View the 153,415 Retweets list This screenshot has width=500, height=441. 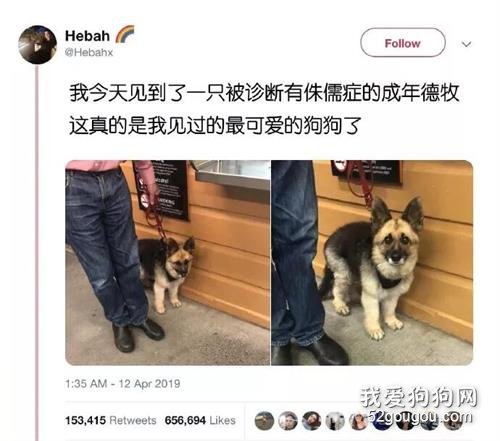[x=111, y=420]
